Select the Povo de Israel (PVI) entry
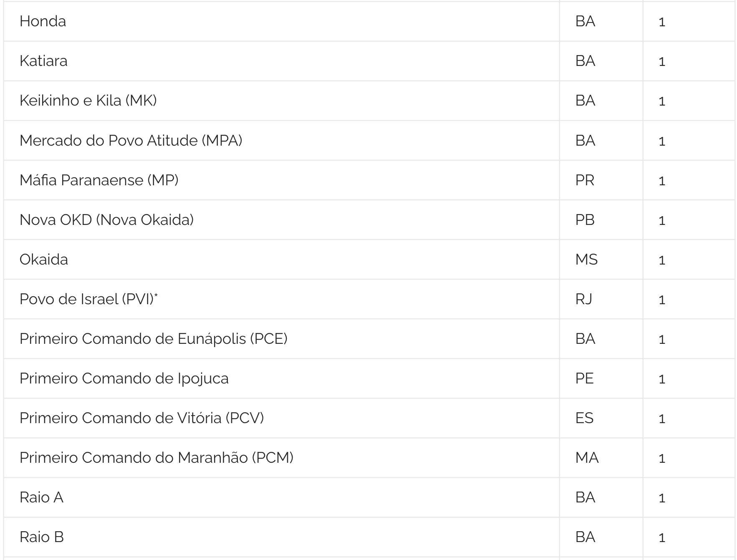737x560 pixels. tap(88, 299)
